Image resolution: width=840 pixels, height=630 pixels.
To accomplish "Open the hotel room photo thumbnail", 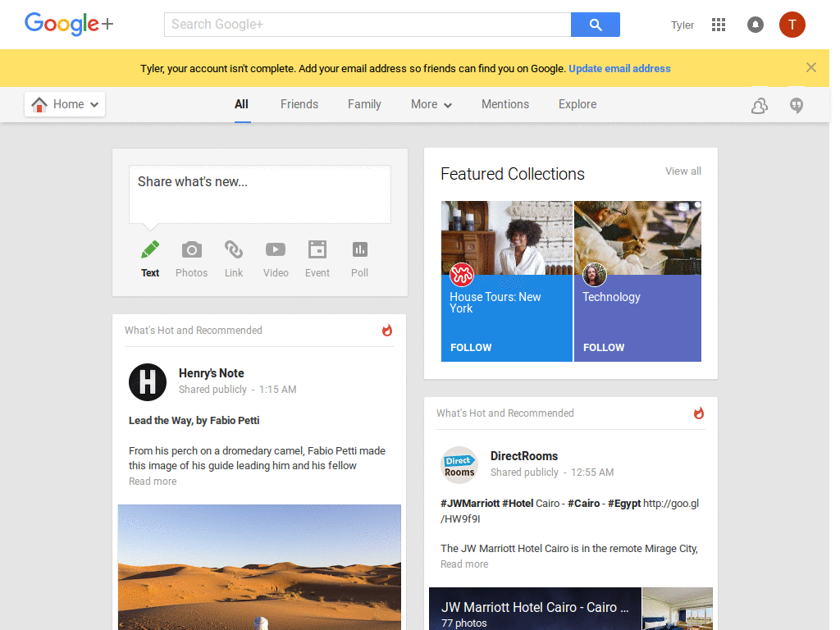I will (x=678, y=609).
